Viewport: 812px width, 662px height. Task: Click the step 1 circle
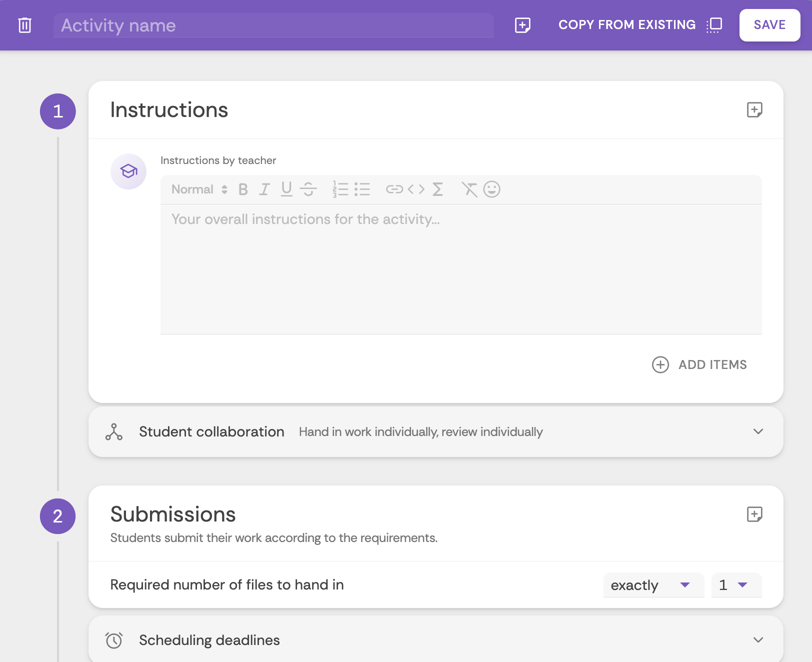pos(58,111)
